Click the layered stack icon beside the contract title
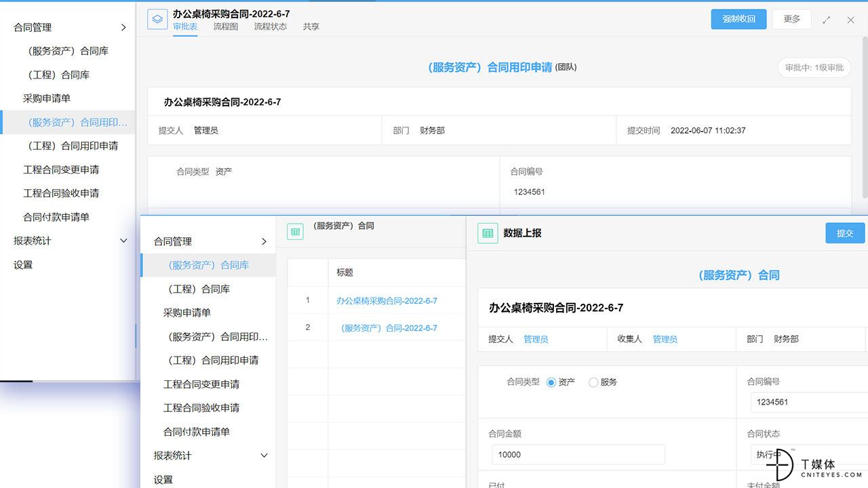Screen dimensions: 868x488 [157, 19]
